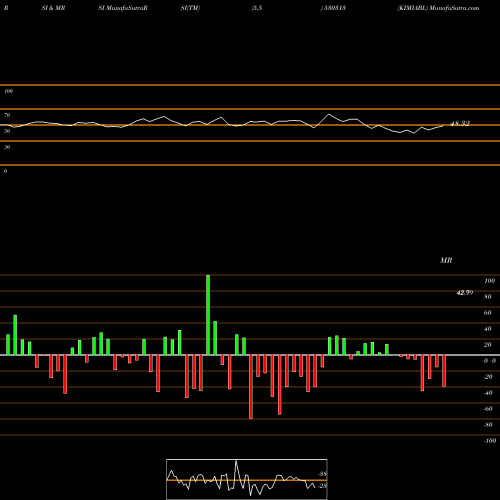
Task: Click the RSI value label 48.32
Action: pyautogui.click(x=460, y=124)
